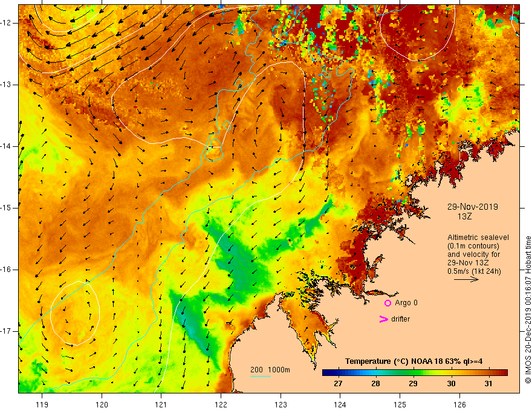
Task: Click the '13Z' time label
Action: click(464, 216)
